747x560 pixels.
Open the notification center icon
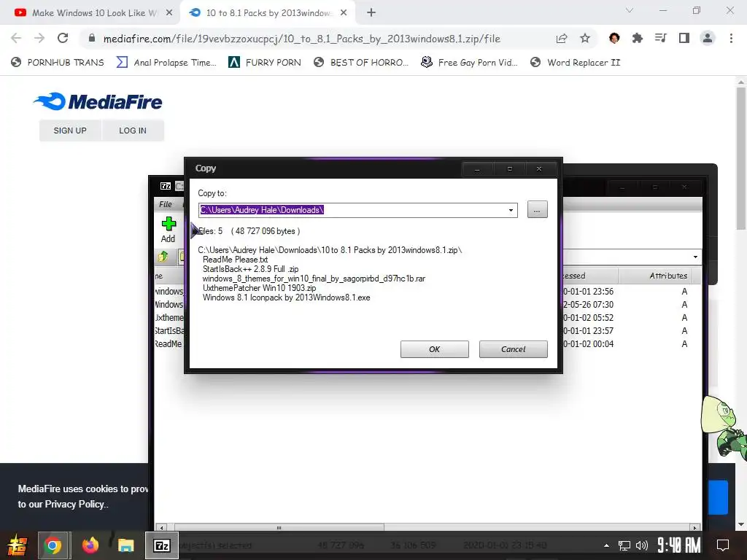coord(723,545)
